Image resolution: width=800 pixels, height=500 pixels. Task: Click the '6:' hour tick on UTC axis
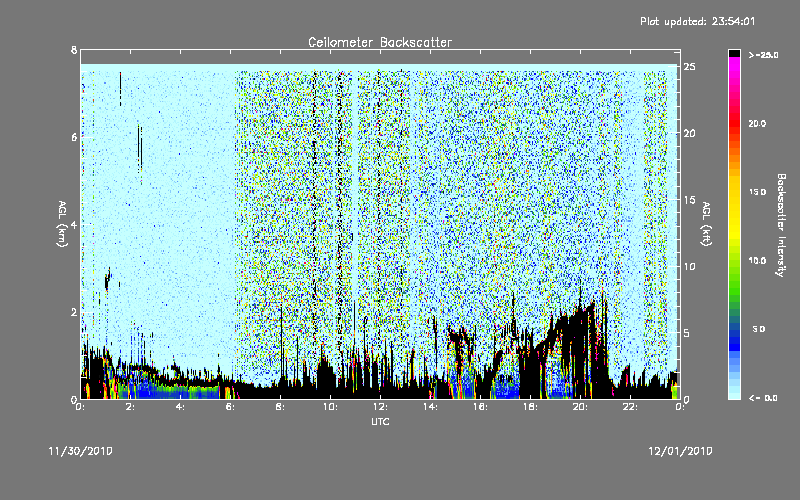tap(231, 407)
